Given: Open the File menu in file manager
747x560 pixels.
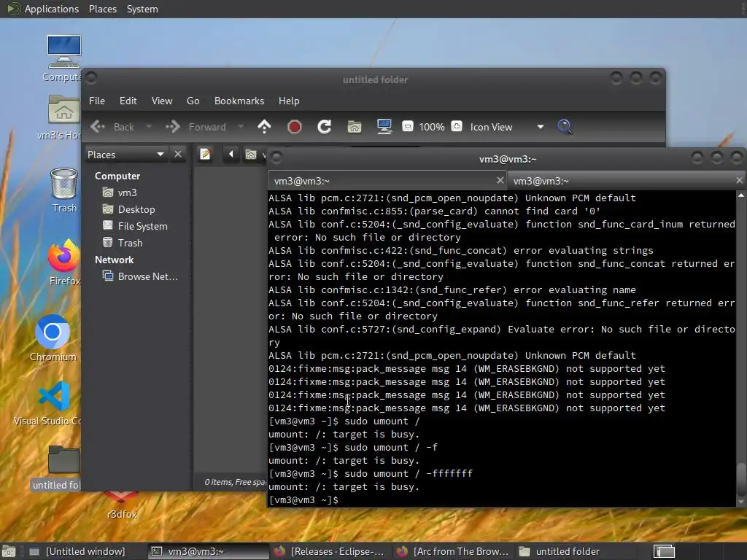Looking at the screenshot, I should tap(97, 101).
